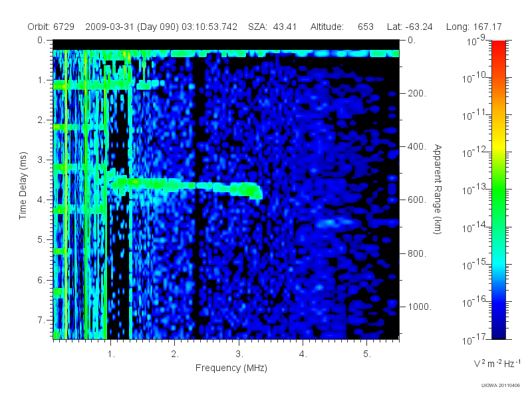Click the 'Frequency (MHz)' axis label

click(x=231, y=368)
